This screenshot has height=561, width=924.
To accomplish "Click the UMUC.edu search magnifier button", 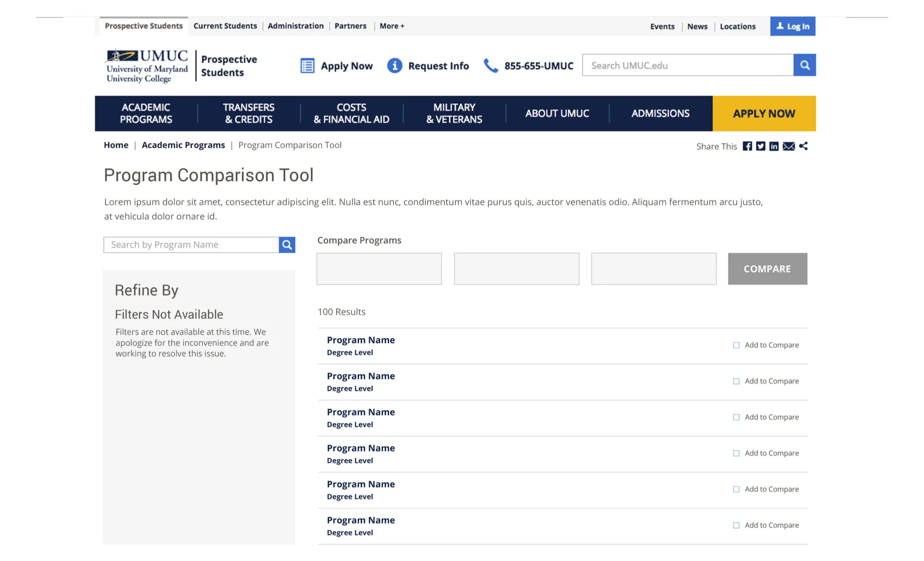I will point(805,65).
